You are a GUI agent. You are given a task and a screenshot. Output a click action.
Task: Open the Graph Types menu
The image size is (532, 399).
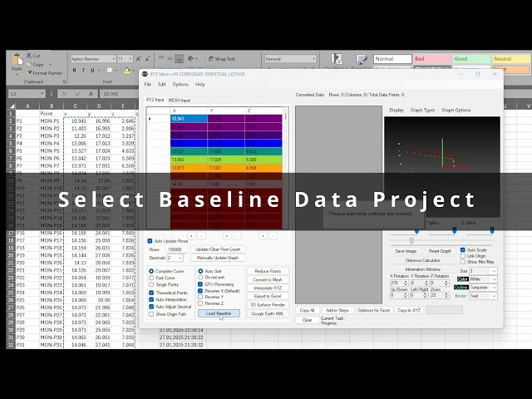point(422,111)
